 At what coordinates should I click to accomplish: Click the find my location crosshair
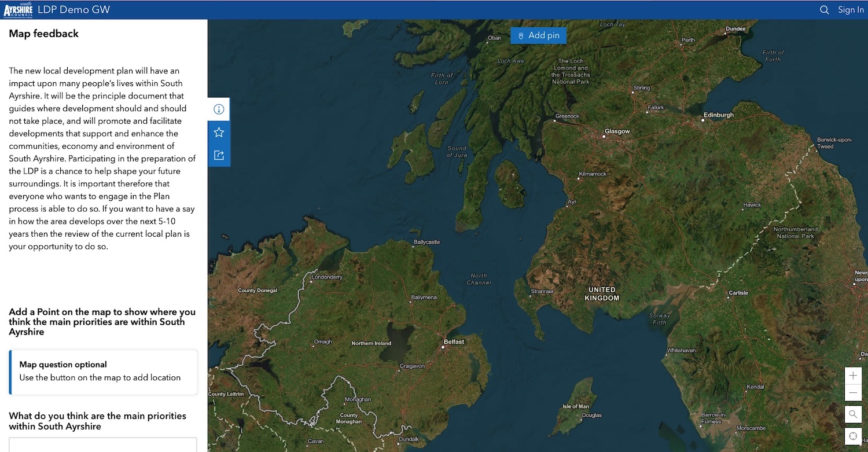pos(853,436)
